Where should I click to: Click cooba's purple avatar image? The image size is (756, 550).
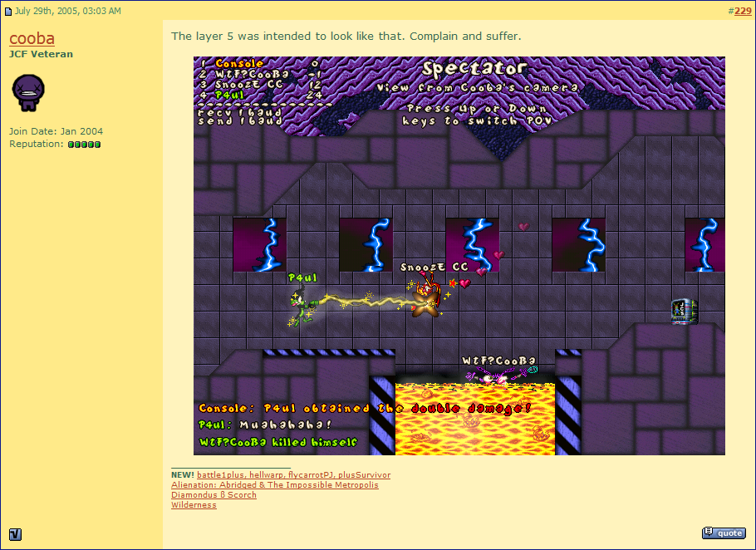tap(28, 92)
